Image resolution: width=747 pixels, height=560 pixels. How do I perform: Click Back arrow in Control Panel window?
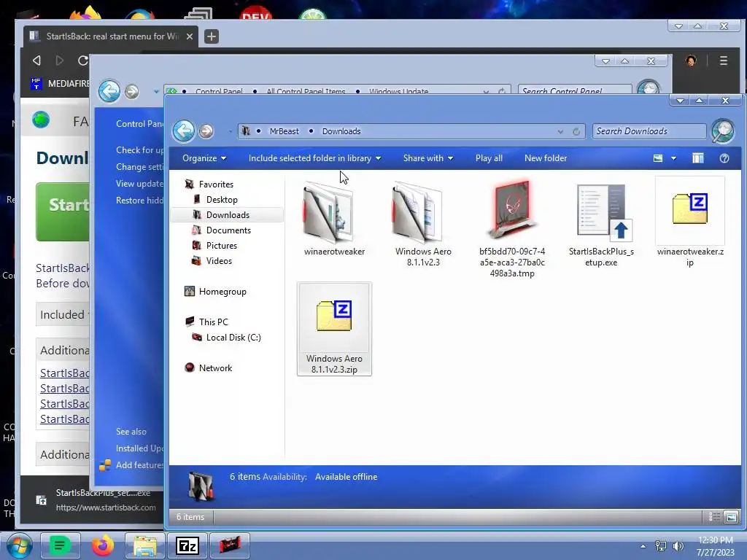click(109, 91)
